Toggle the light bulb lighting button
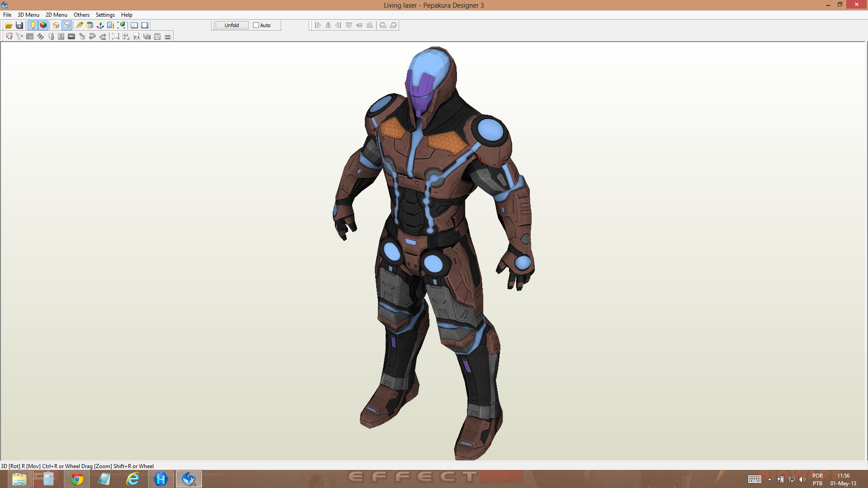The width and height of the screenshot is (868, 488). click(33, 25)
